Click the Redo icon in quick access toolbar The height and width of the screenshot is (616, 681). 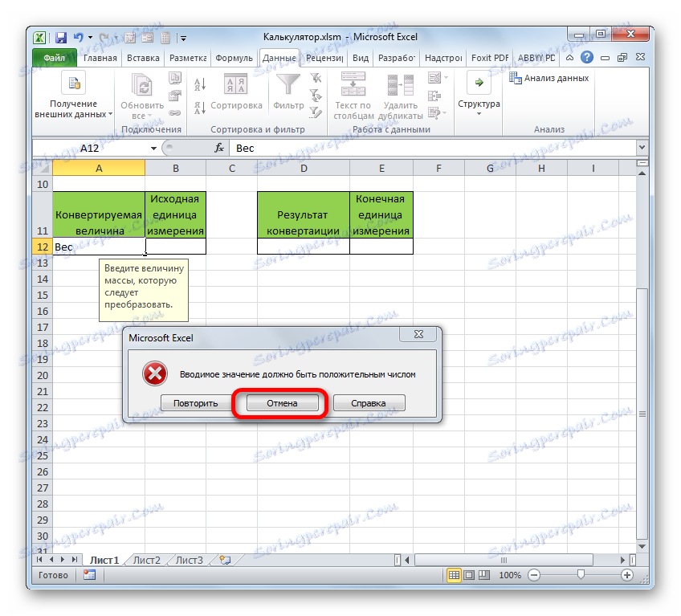click(104, 38)
